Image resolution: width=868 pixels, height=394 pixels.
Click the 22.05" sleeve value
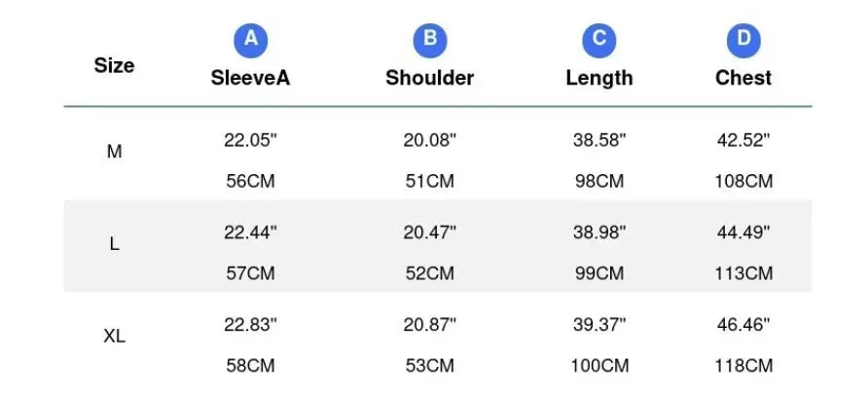click(250, 140)
